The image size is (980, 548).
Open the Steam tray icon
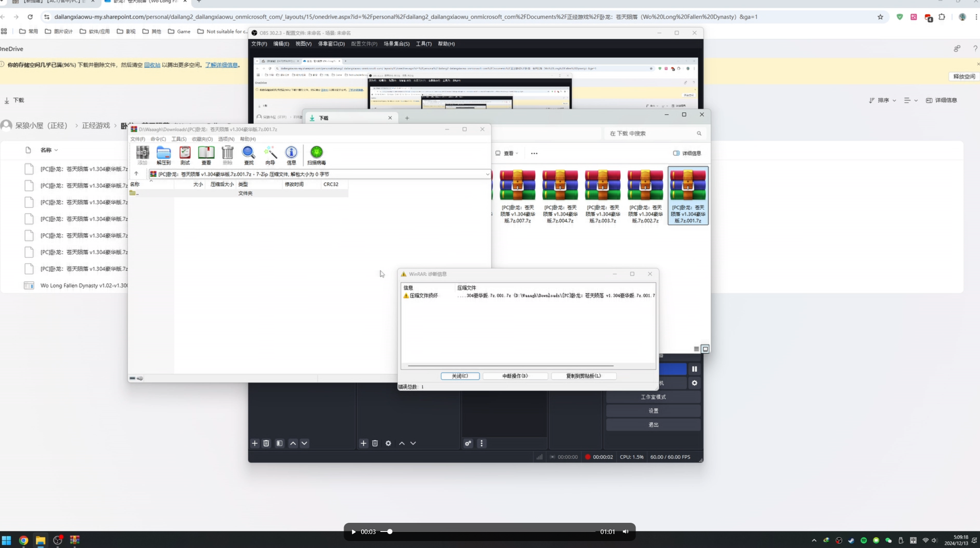(x=851, y=540)
